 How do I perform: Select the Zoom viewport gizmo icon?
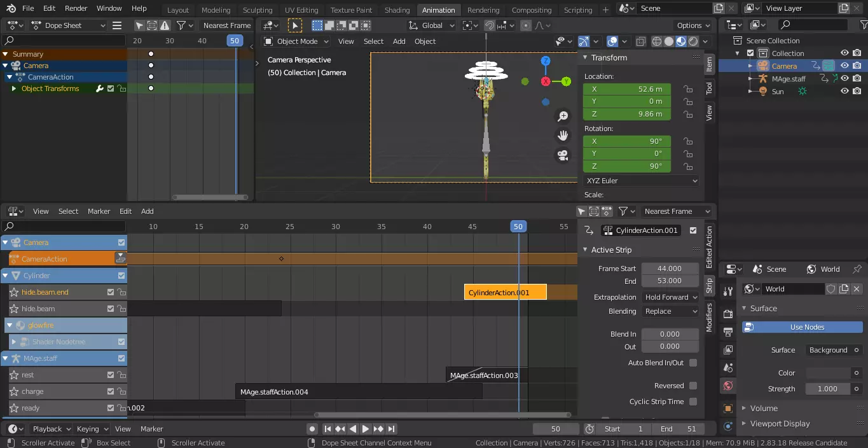pos(563,116)
